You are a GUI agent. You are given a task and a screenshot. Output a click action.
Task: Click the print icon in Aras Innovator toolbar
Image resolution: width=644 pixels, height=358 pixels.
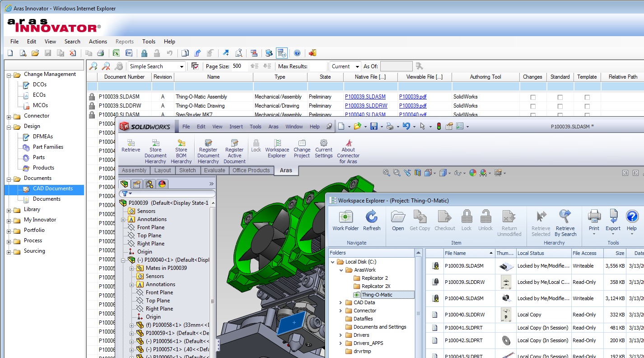[101, 53]
